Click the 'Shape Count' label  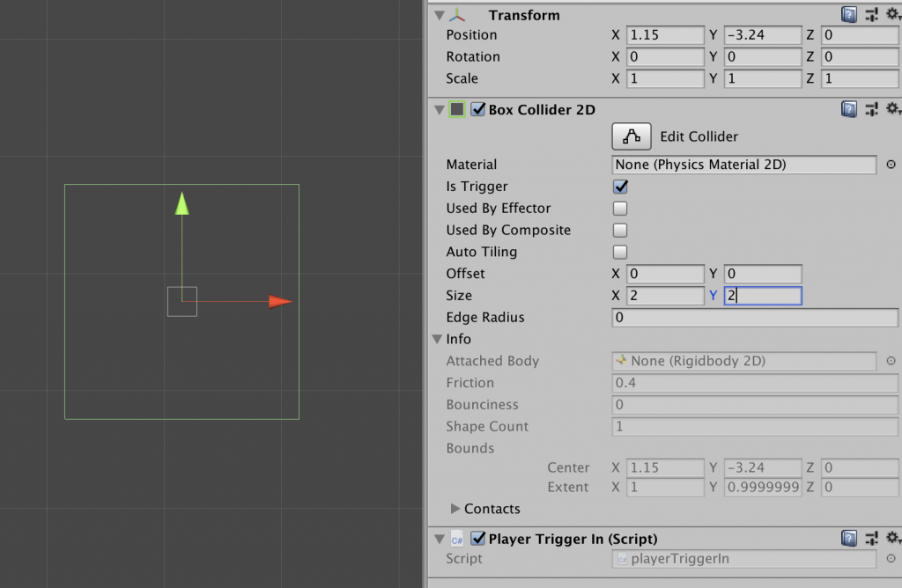pos(486,427)
